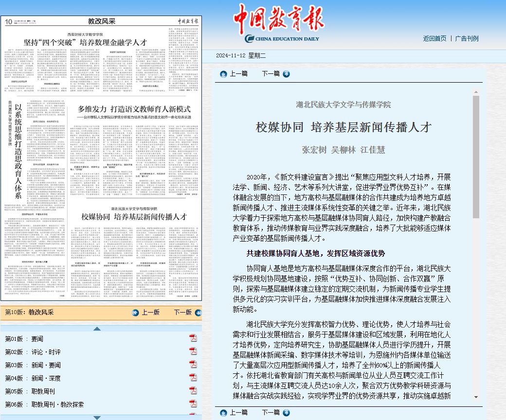506x420 pixels.
Task: Go to previous edition via 上一版 text
Action: [x=151, y=313]
